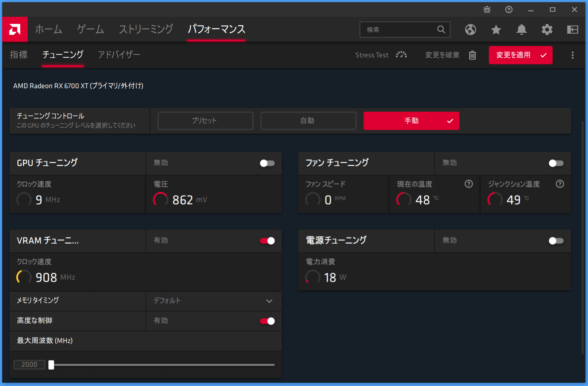588x386 pixels.
Task: Click the GPU クロック速度 gauge
Action: pos(24,200)
